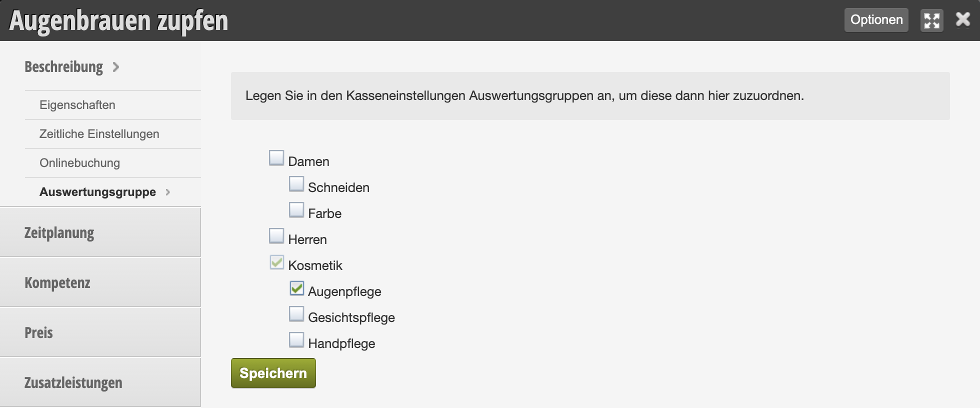Open Zeitliche Einstellungen

click(x=113, y=134)
